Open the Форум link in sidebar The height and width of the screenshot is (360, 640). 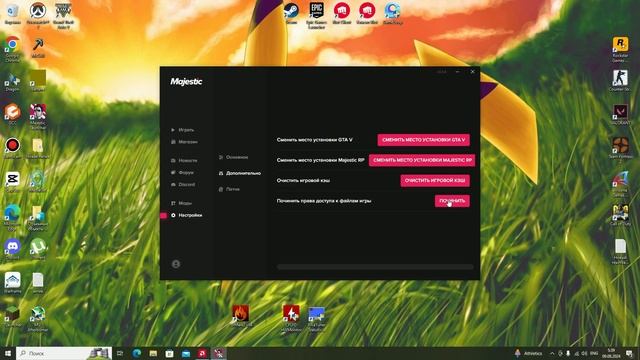[x=182, y=173]
